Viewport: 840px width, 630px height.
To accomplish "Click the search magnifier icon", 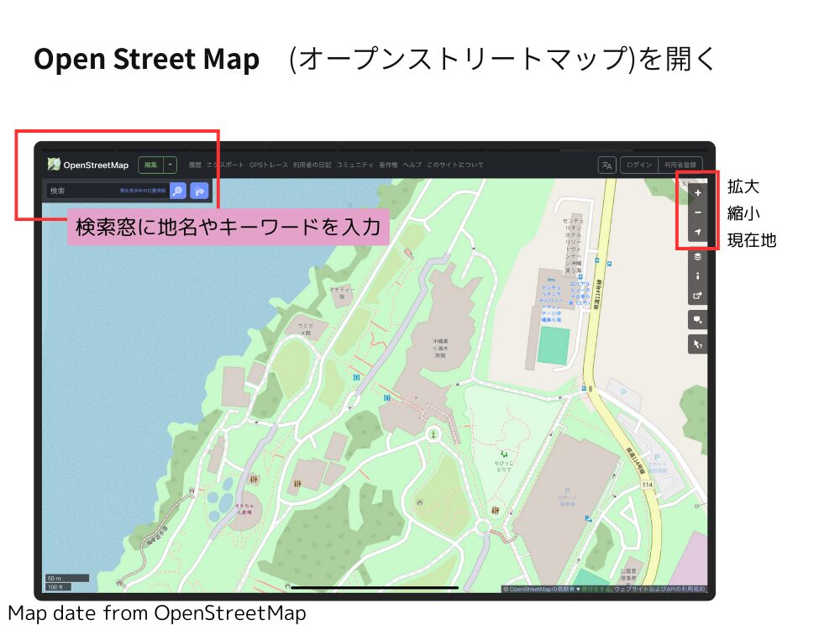I will [176, 191].
